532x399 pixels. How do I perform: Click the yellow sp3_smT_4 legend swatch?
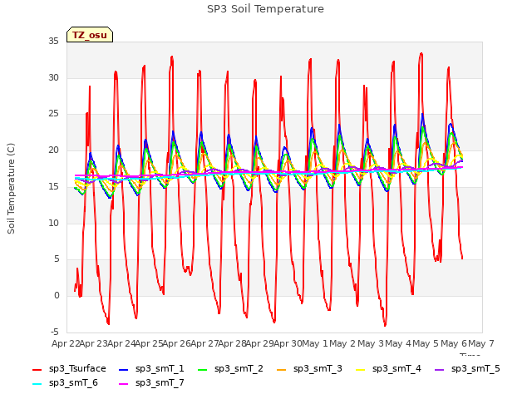click(x=360, y=370)
